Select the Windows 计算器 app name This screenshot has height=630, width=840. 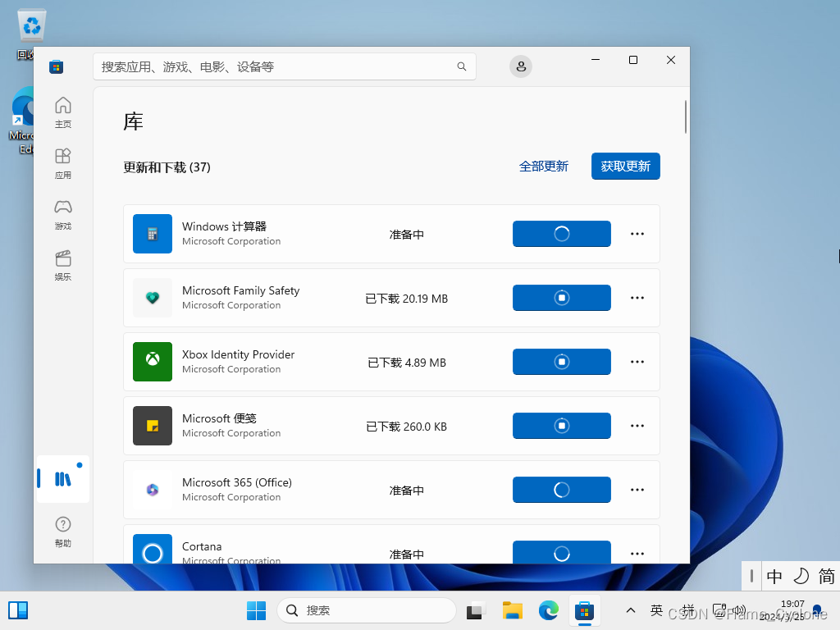click(x=224, y=226)
